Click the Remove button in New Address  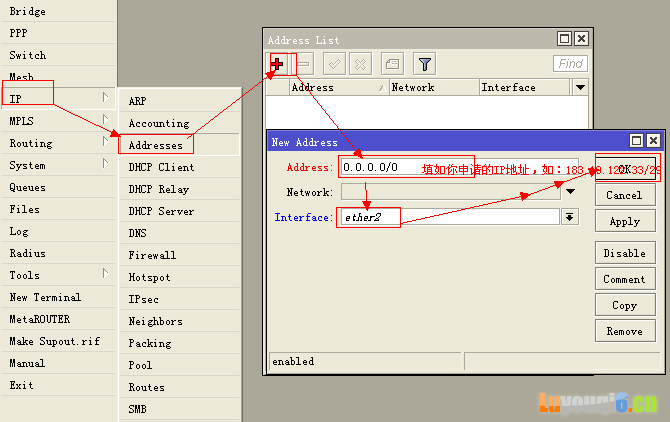click(625, 331)
